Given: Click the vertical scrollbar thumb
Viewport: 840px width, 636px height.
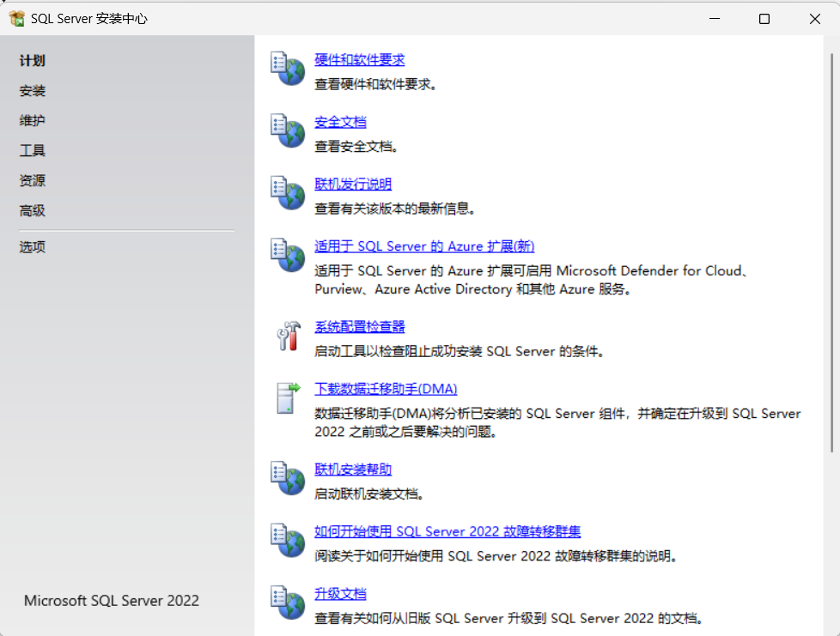Looking at the screenshot, I should tap(831, 252).
